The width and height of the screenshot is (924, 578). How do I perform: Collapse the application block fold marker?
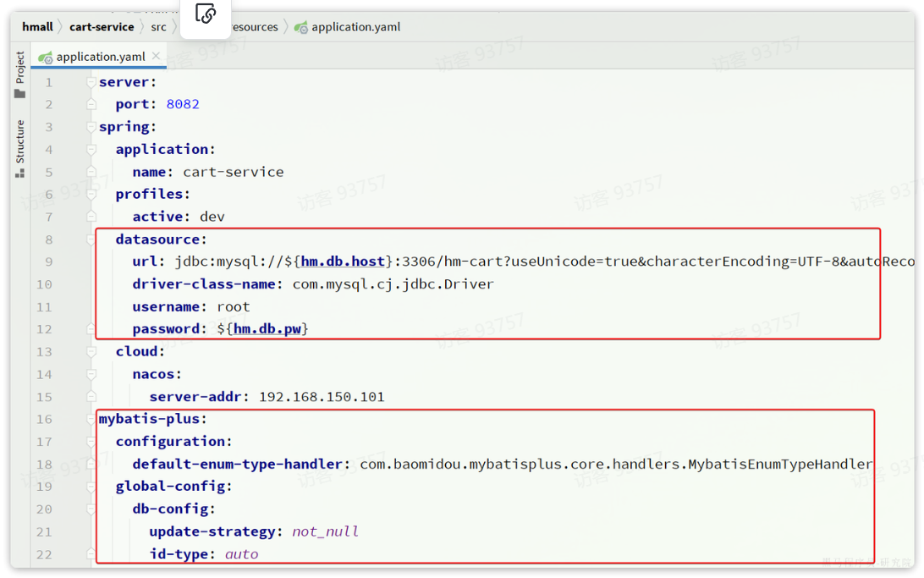91,150
